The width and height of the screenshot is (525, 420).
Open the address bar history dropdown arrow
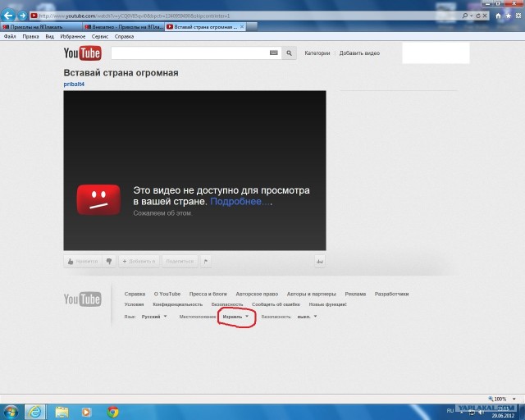(471, 16)
